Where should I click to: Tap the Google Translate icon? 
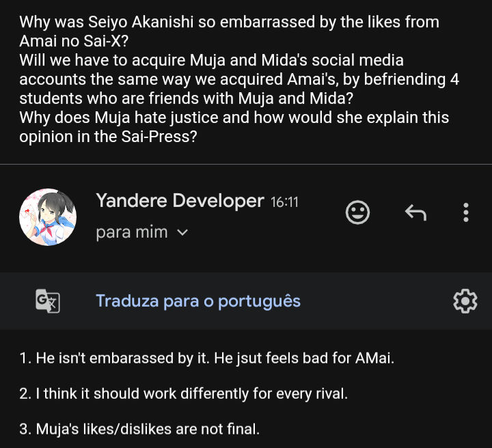pos(48,300)
